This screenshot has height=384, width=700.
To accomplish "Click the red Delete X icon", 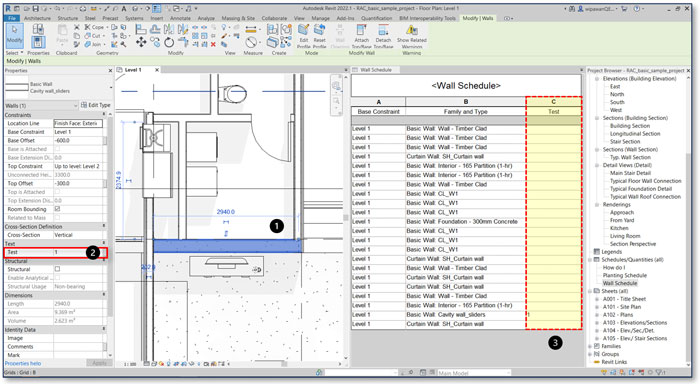I will pos(213,44).
